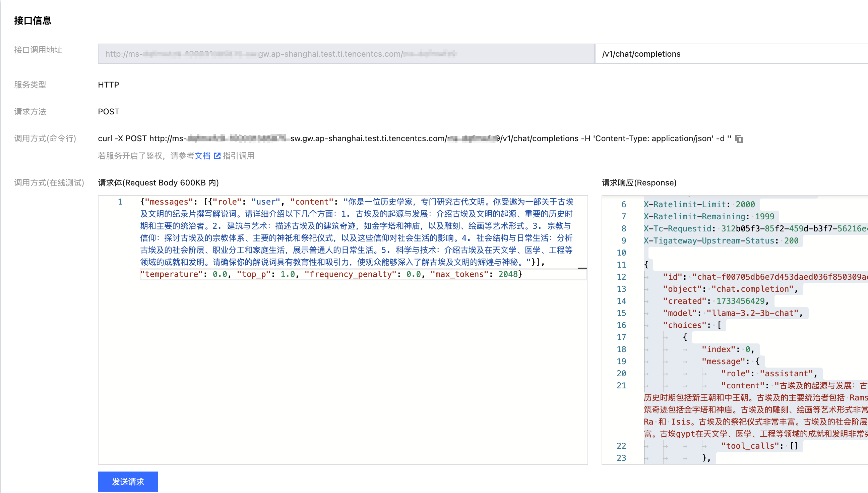Click the greyed-out base URL field
Viewport: 868px width, 493px height.
click(x=346, y=54)
